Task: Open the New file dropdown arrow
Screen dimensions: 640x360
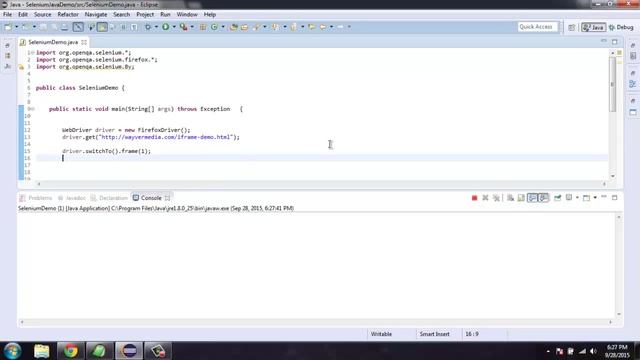Action: click(x=17, y=27)
